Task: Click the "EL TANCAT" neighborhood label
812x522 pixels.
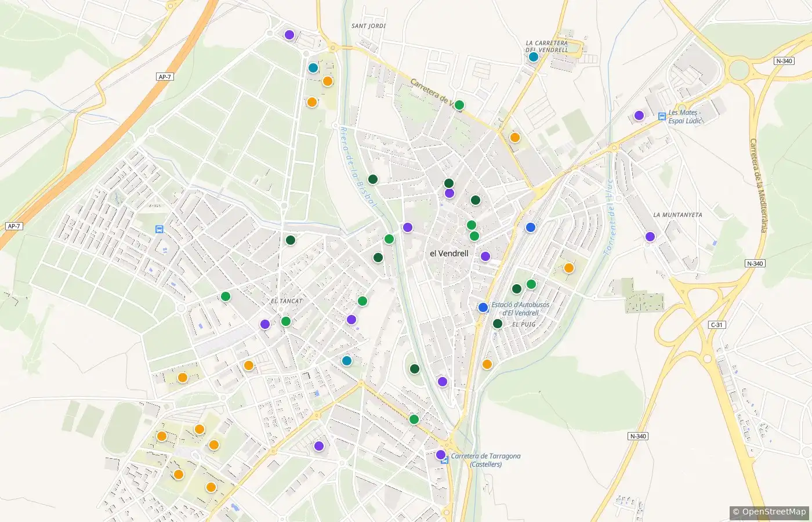Action: pos(287,301)
